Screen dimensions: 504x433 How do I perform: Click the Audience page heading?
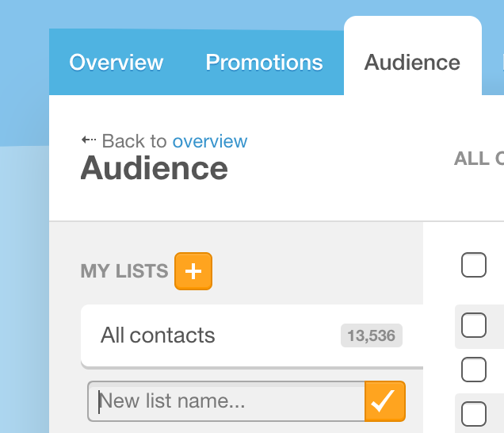coord(155,168)
